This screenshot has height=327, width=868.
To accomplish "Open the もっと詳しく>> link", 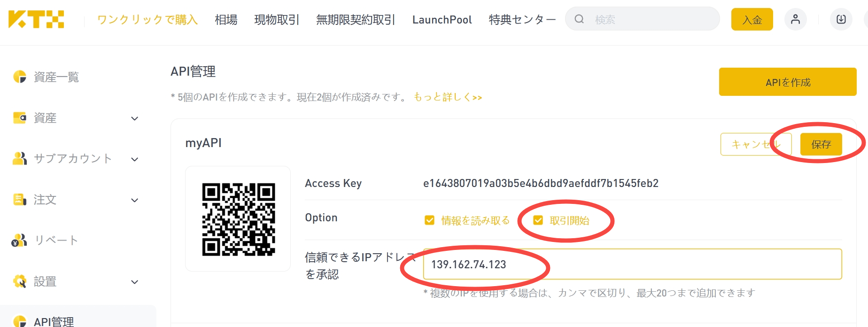I will 448,97.
